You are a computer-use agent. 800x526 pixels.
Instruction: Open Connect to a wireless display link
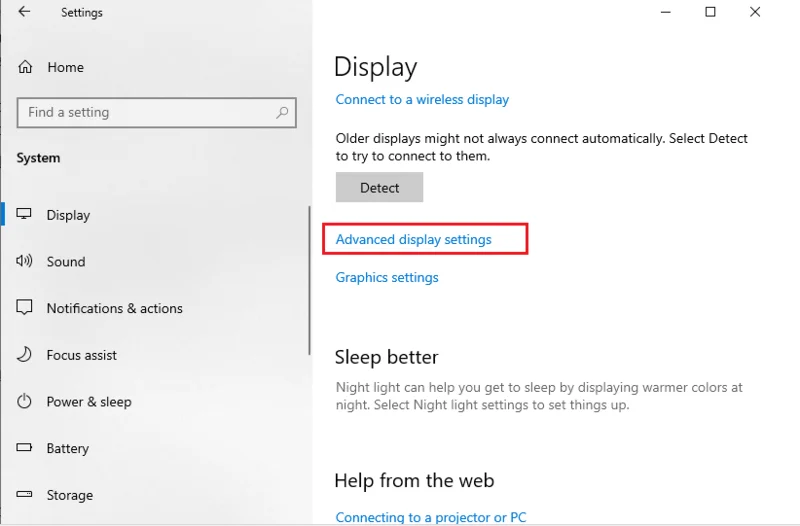click(x=422, y=99)
